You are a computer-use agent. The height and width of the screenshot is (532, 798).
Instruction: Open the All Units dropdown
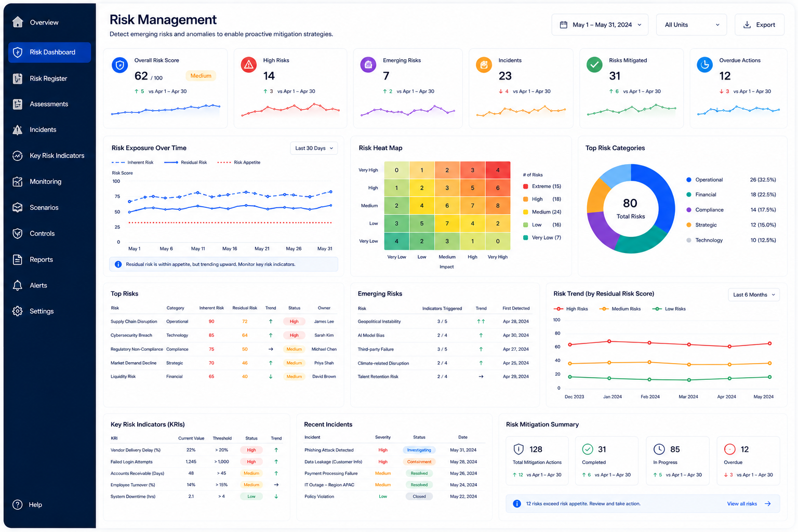[x=691, y=25]
